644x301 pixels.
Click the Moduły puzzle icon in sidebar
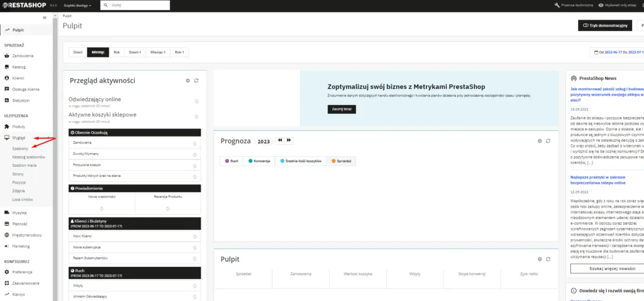pyautogui.click(x=7, y=126)
